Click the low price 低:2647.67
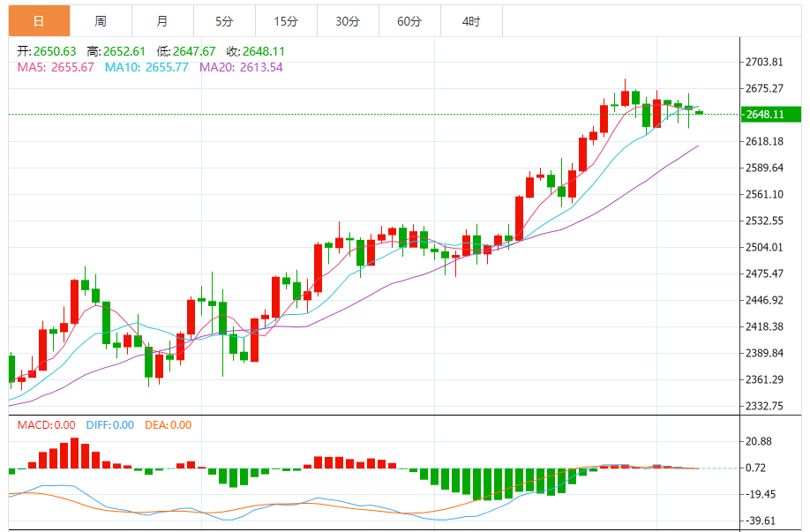Screen dimensions: 810x532 (x=186, y=51)
